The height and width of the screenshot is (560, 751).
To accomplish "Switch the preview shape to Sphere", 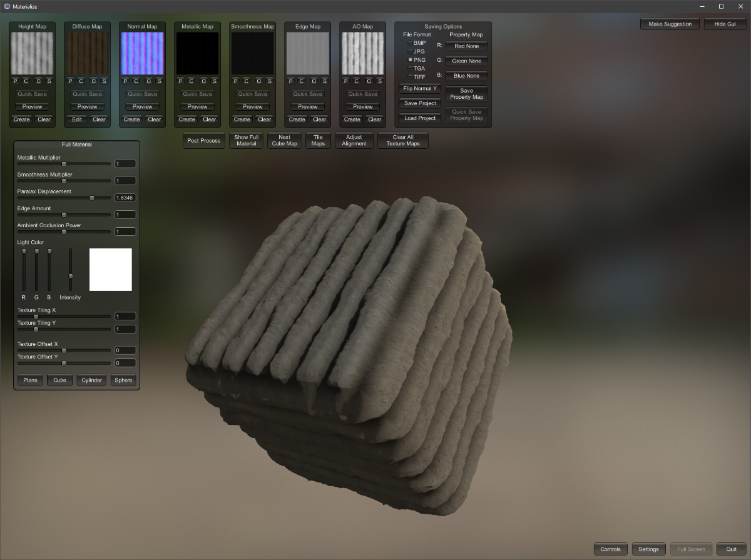I will 123,380.
